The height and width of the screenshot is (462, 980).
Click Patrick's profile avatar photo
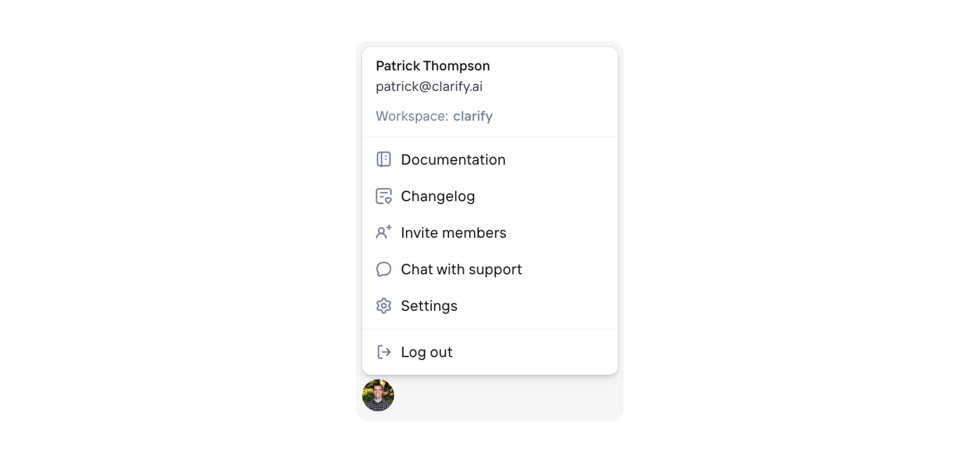click(378, 395)
